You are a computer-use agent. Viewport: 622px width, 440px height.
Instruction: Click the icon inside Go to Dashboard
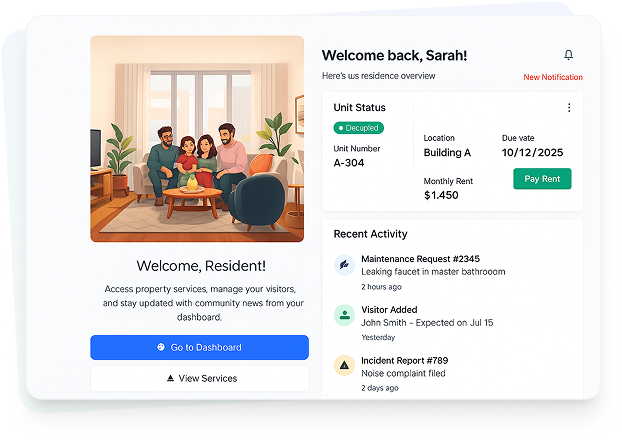[x=161, y=347]
